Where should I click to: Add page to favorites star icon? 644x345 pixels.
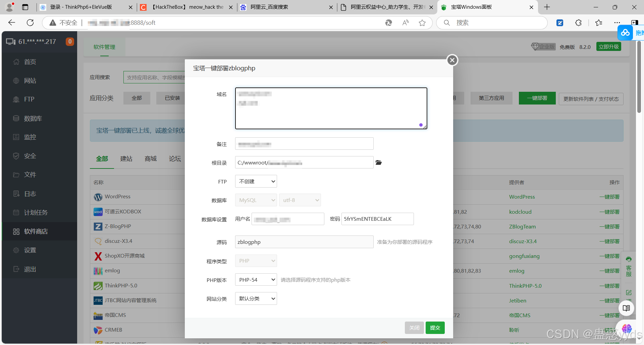tap(422, 23)
